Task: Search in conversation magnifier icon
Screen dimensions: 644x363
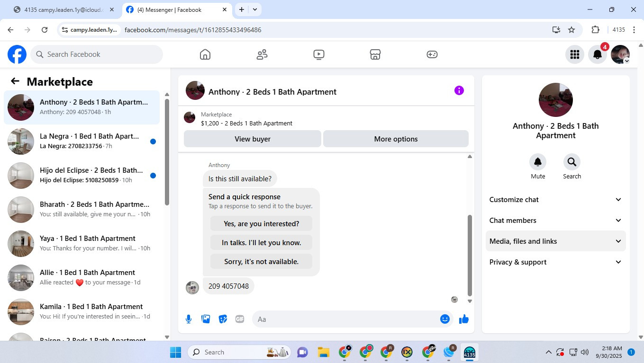Action: [572, 162]
